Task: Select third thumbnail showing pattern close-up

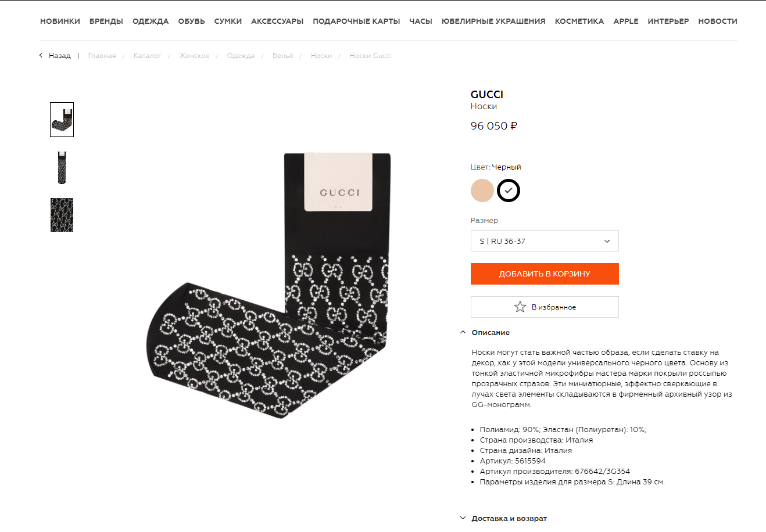Action: click(62, 215)
